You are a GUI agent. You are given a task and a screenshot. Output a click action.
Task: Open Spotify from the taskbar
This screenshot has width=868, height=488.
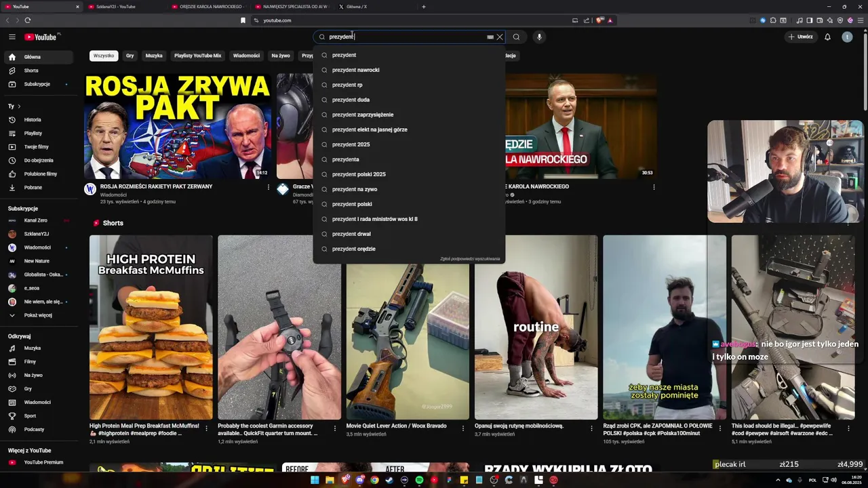tap(419, 480)
